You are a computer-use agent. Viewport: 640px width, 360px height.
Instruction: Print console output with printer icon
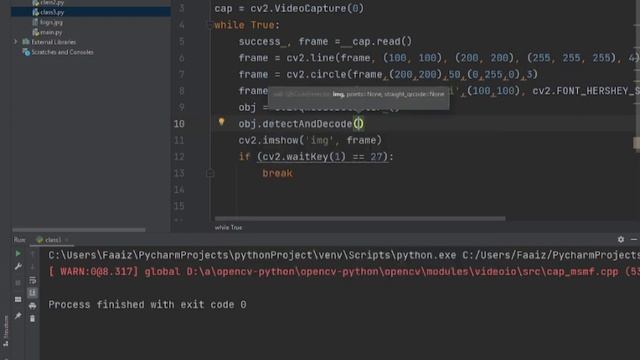pyautogui.click(x=33, y=306)
